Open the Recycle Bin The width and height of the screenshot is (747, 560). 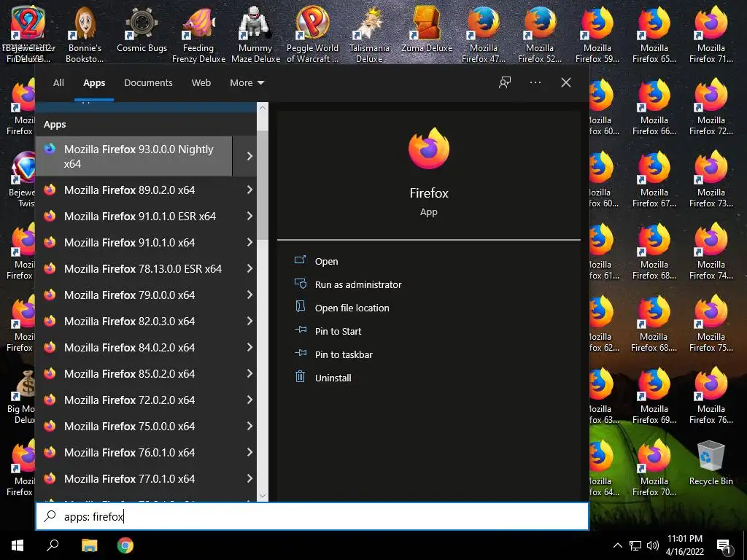point(711,463)
